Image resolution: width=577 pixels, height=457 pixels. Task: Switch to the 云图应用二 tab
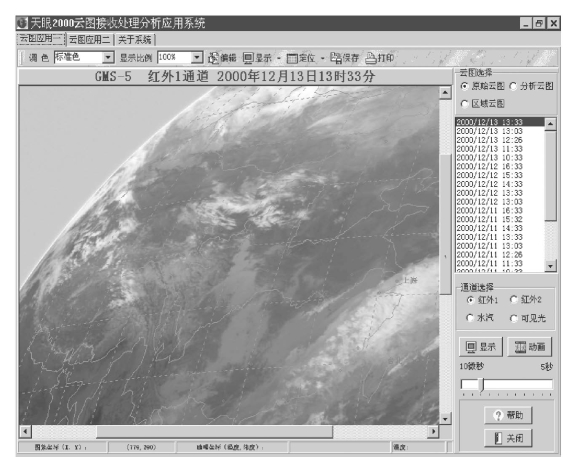click(90, 39)
